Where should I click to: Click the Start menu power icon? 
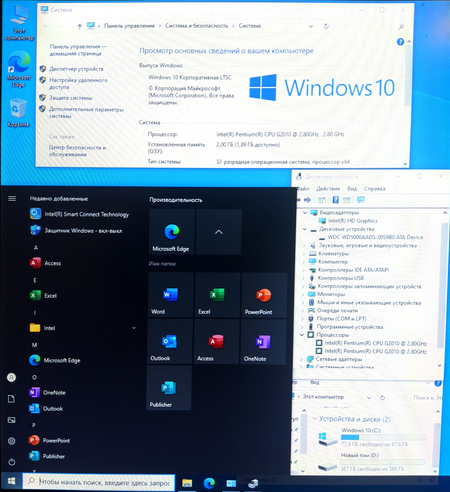(x=12, y=462)
